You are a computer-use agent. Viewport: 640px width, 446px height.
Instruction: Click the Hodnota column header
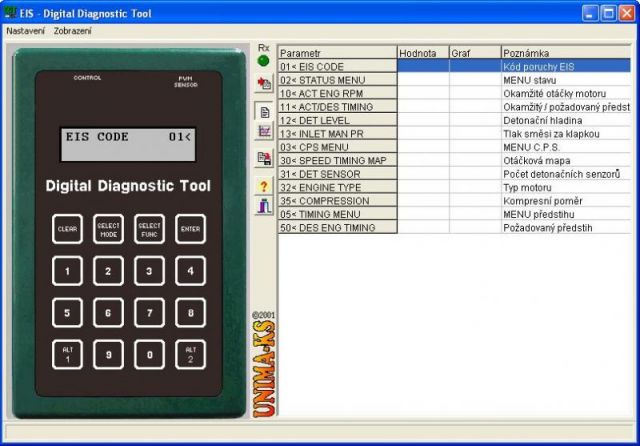(x=423, y=53)
